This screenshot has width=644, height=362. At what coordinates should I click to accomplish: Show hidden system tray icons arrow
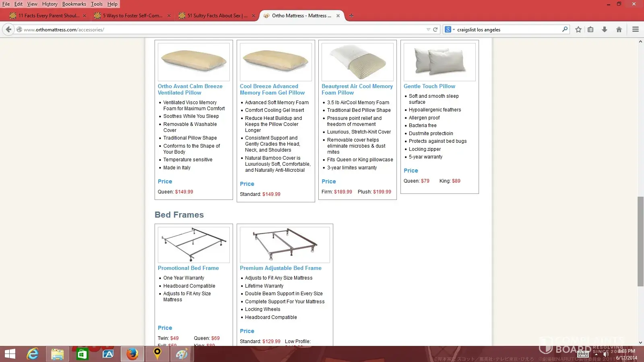(596, 354)
